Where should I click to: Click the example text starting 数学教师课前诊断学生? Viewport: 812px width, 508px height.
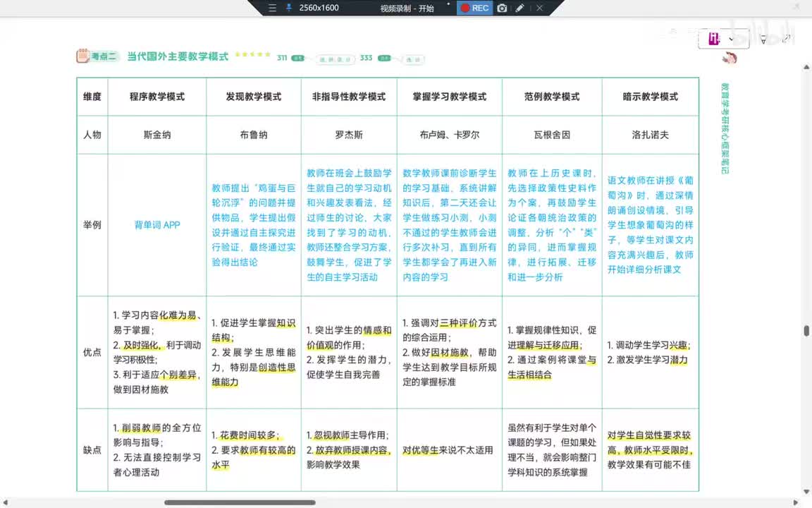pyautogui.click(x=450, y=225)
